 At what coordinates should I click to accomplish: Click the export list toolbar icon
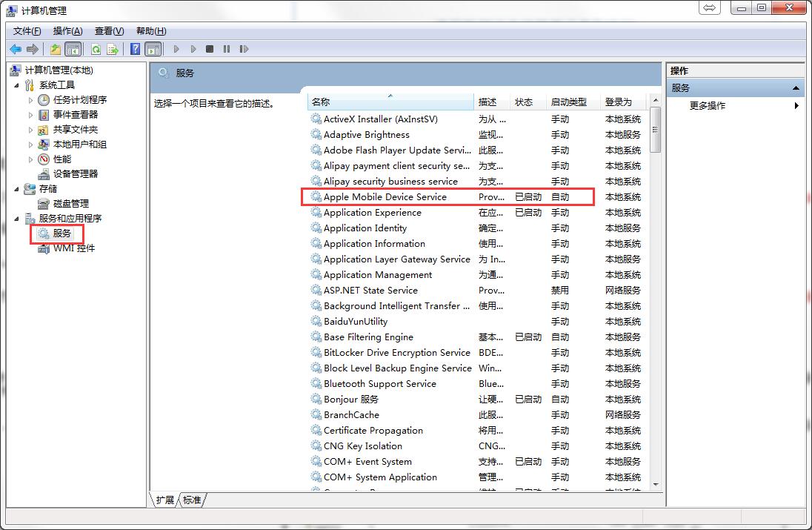(112, 49)
